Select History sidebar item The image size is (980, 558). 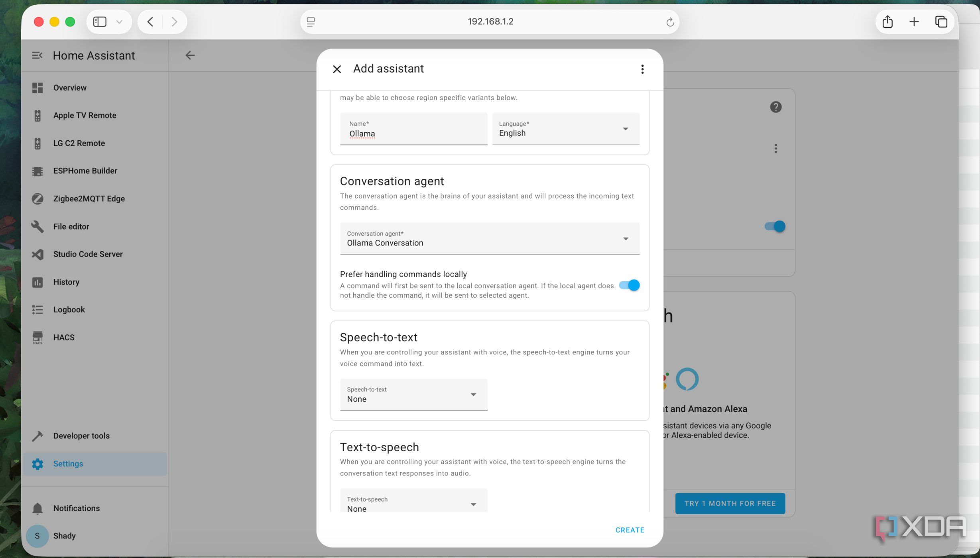95,282
